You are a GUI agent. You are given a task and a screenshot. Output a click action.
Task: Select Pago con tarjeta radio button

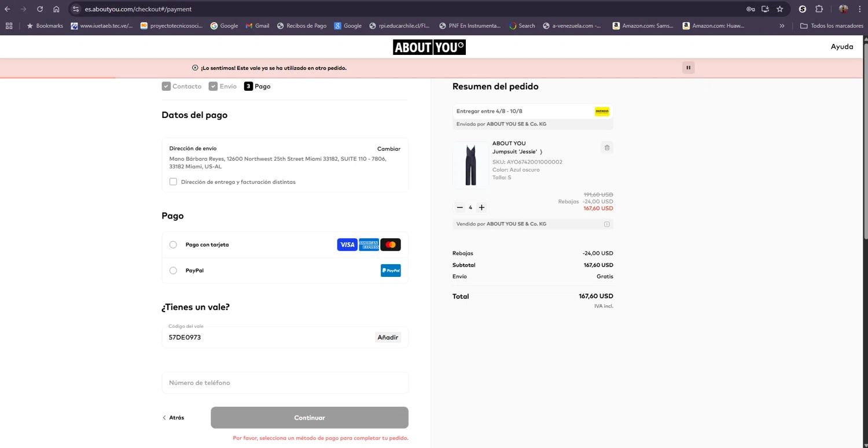[x=173, y=245]
